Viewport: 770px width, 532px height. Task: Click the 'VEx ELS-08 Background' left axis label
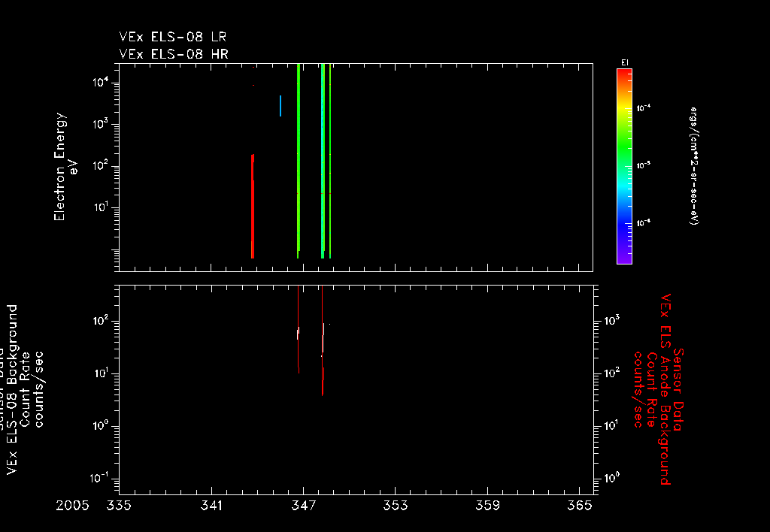12,389
